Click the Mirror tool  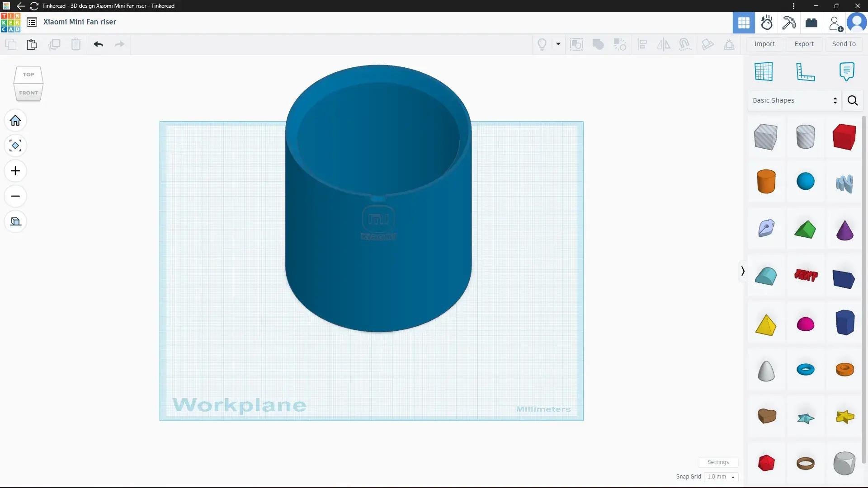coord(664,44)
